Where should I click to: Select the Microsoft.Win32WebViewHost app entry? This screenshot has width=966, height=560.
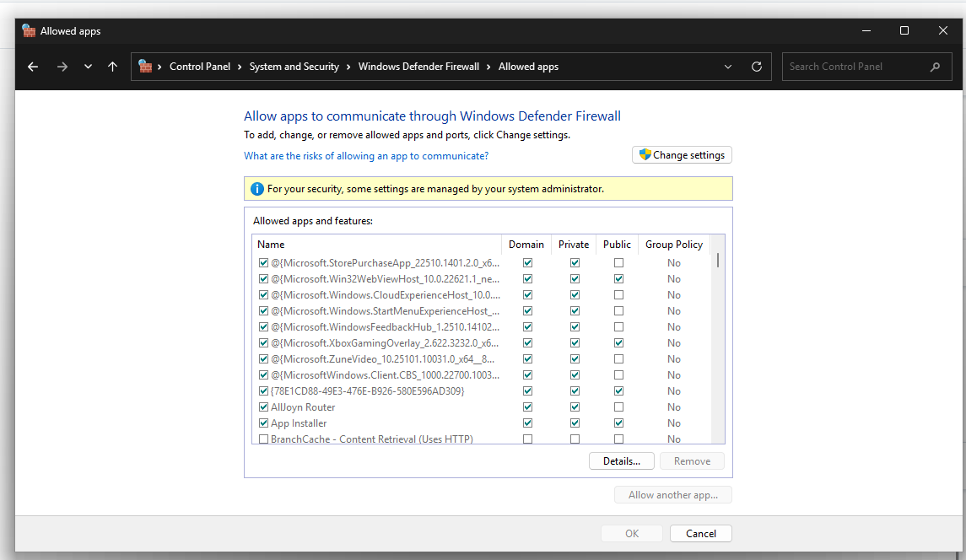(x=385, y=279)
